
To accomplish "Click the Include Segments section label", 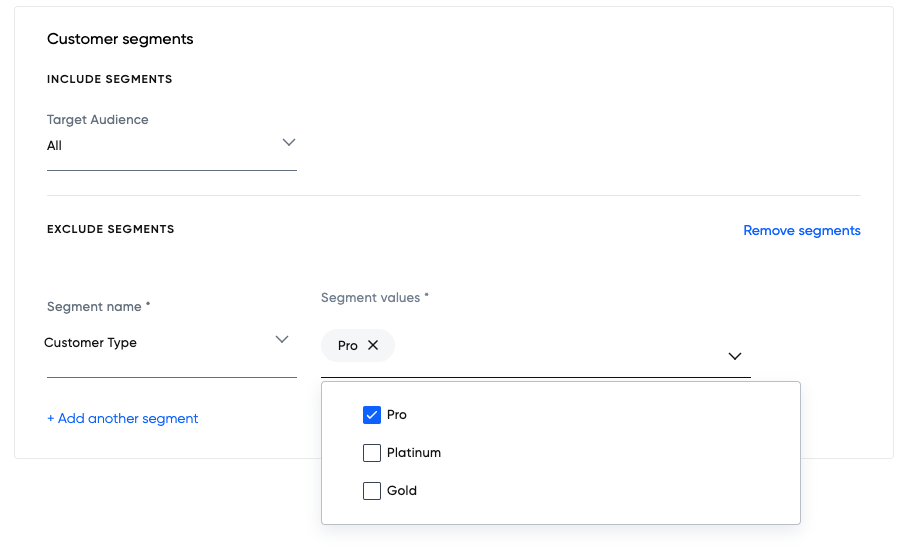I will coord(110,79).
